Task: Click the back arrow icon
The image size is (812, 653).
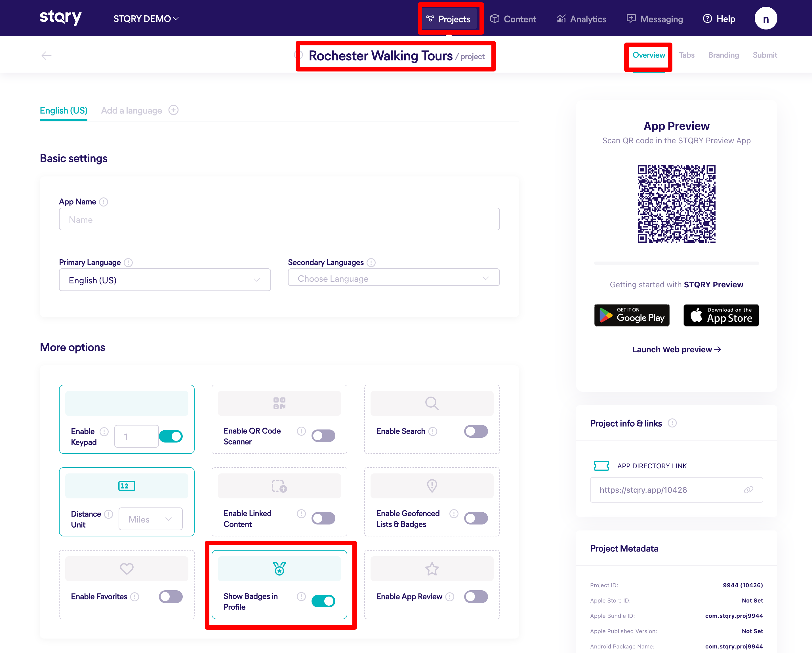Action: click(46, 56)
